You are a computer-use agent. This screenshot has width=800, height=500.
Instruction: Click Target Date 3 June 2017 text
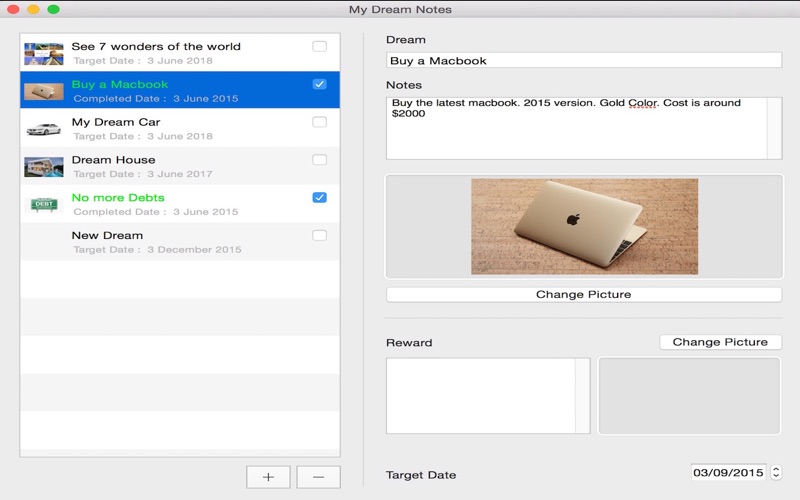click(143, 174)
